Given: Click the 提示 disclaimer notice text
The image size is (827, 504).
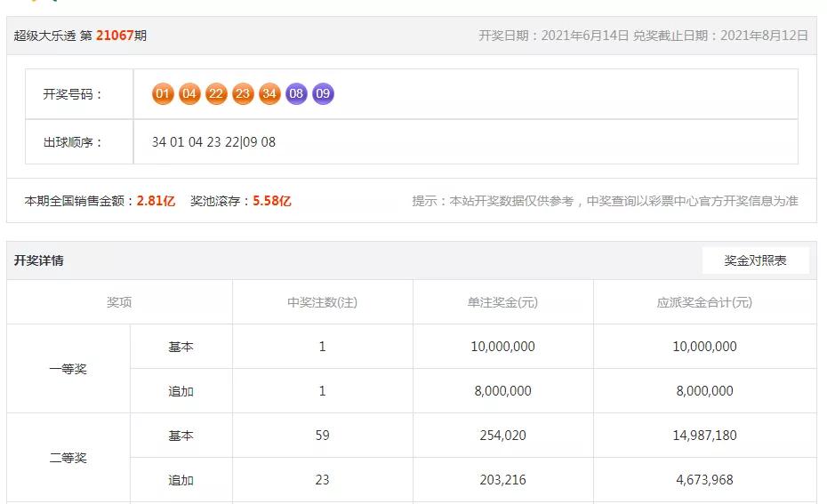Looking at the screenshot, I should tap(605, 201).
